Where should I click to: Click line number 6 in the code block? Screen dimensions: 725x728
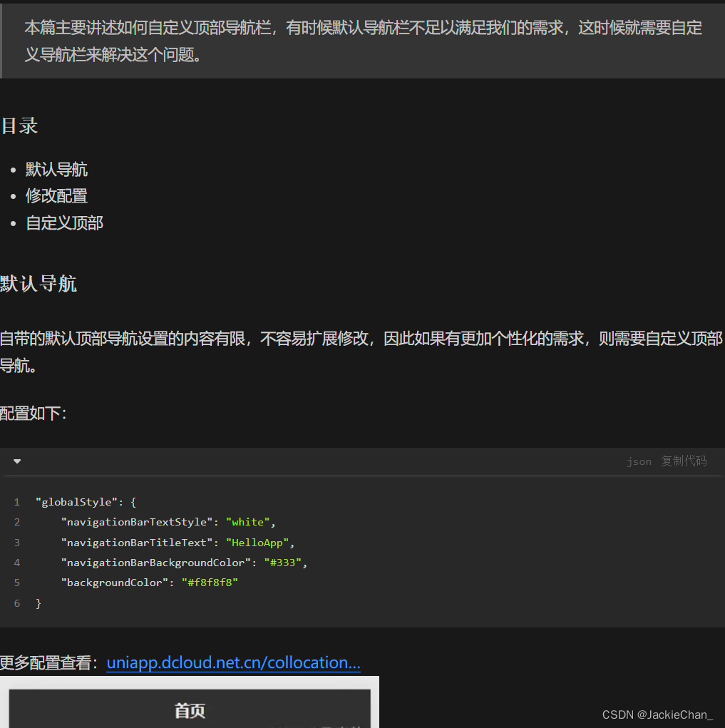click(x=16, y=603)
